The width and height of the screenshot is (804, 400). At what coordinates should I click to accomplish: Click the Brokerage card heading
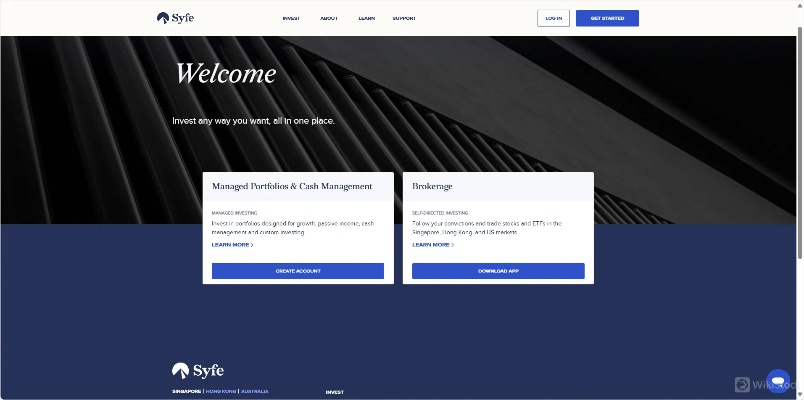[433, 186]
